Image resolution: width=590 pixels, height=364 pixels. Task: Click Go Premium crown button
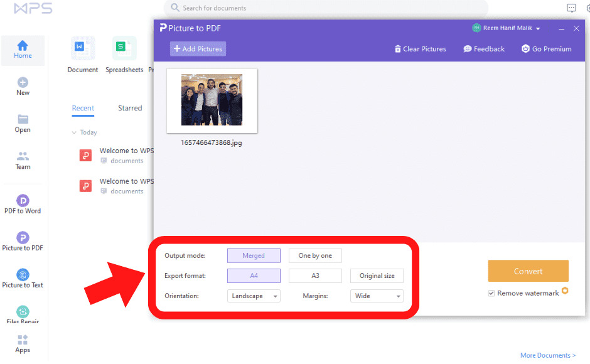click(546, 48)
